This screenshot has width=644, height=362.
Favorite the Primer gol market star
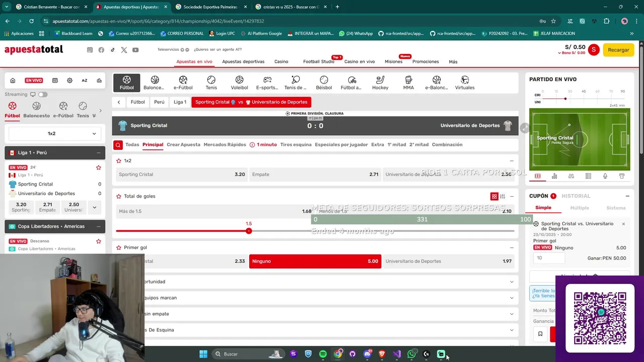pos(119,248)
